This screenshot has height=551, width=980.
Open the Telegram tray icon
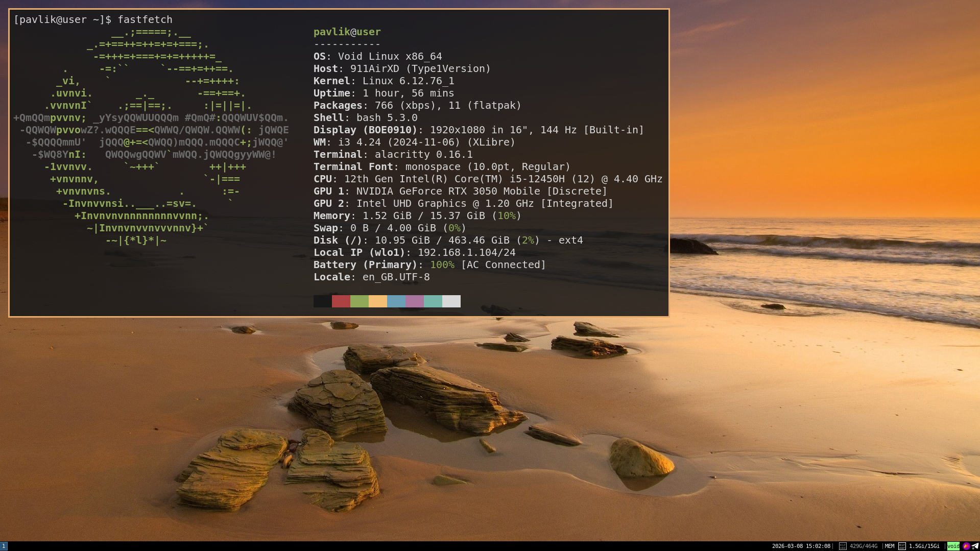point(975,546)
